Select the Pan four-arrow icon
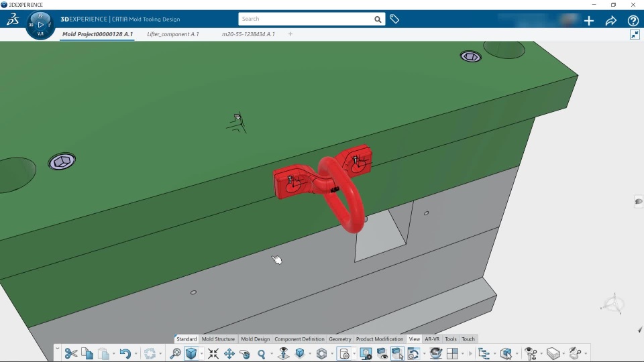The height and width of the screenshot is (362, 644). click(229, 353)
